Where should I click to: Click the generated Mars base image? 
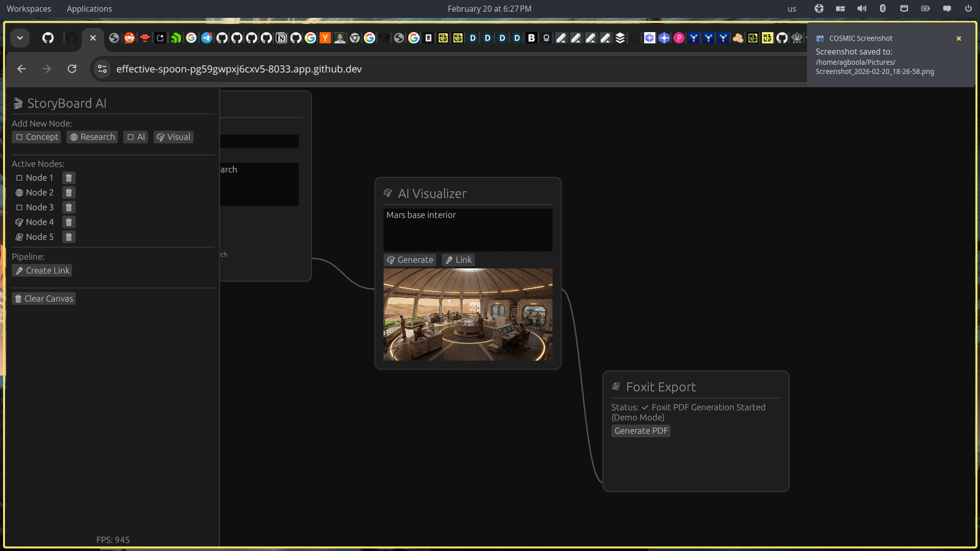(467, 314)
